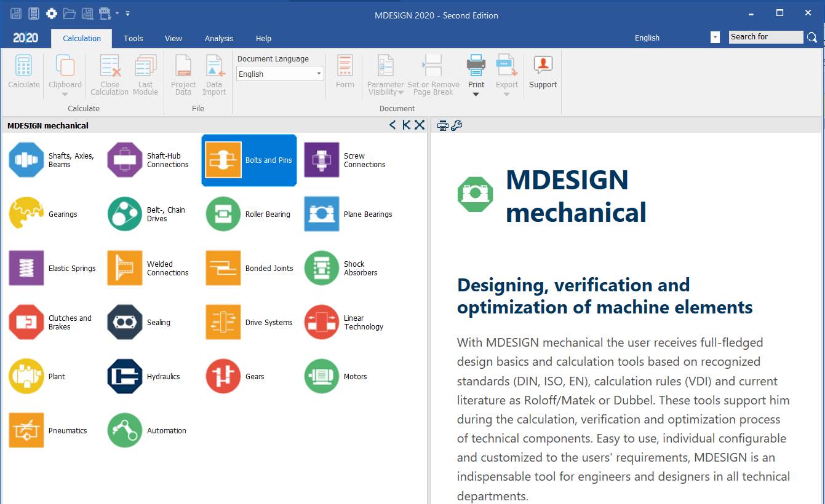825x504 pixels.
Task: Switch to the Tools tab
Action: (x=133, y=38)
